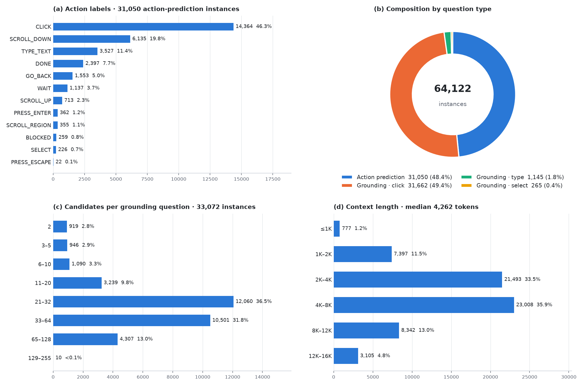
Task: Click the green Grounding · type legend swatch
Action: click(466, 177)
